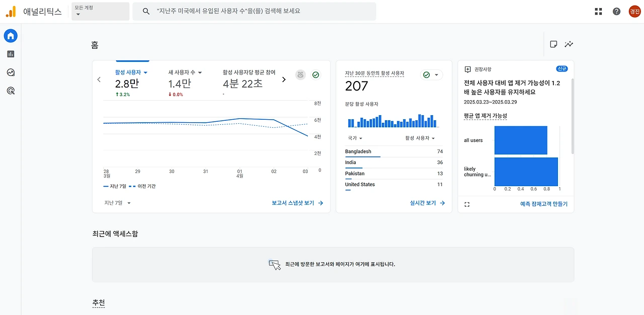The height and width of the screenshot is (315, 644).
Task: Click the all users bar in the chart
Action: (x=521, y=140)
